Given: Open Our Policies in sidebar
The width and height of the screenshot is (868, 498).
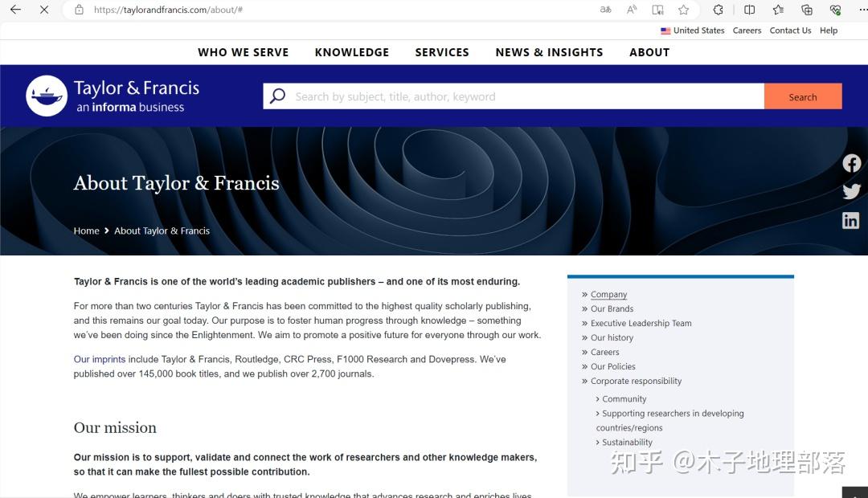Looking at the screenshot, I should click(612, 366).
